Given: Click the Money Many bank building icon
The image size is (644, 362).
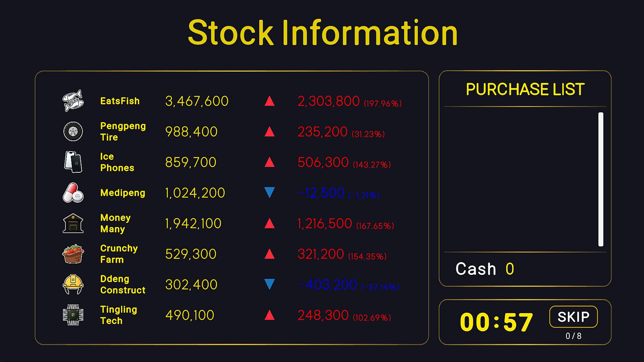Looking at the screenshot, I should coord(73,223).
